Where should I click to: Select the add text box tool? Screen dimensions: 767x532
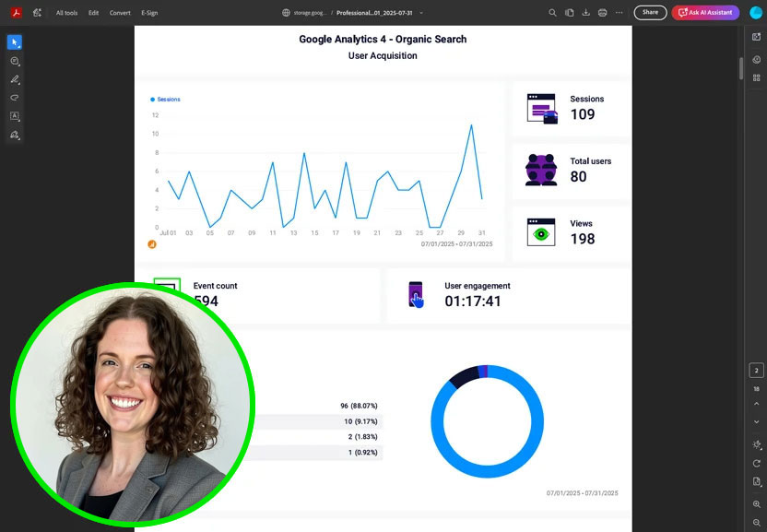point(15,116)
